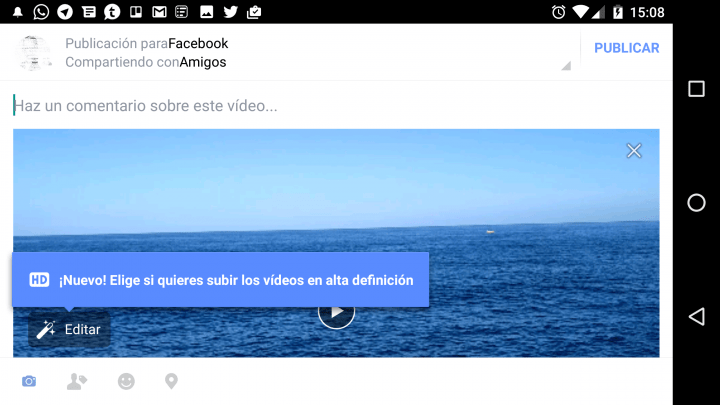Tap the Gmail notification icon
Screen dimensions: 720x405
[x=159, y=12]
